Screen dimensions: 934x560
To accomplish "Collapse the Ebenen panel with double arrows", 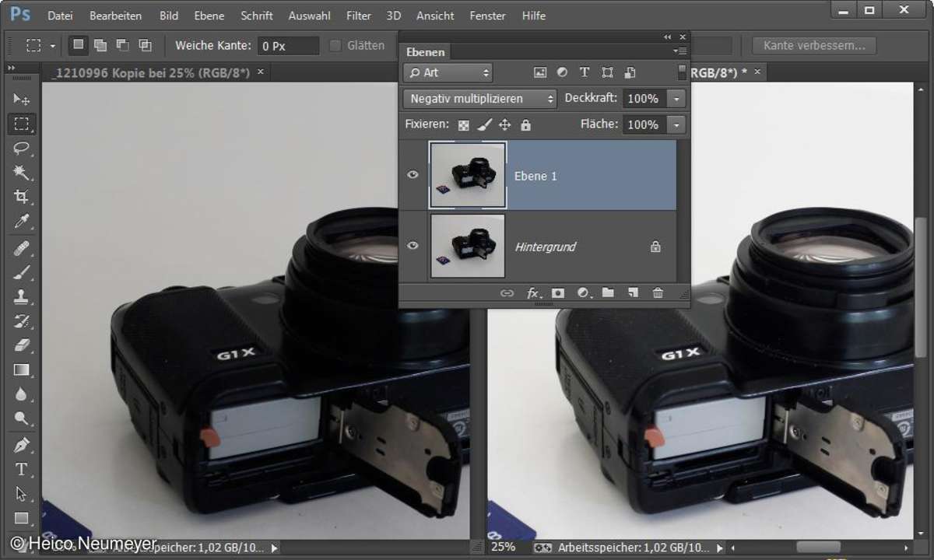I will tap(667, 37).
